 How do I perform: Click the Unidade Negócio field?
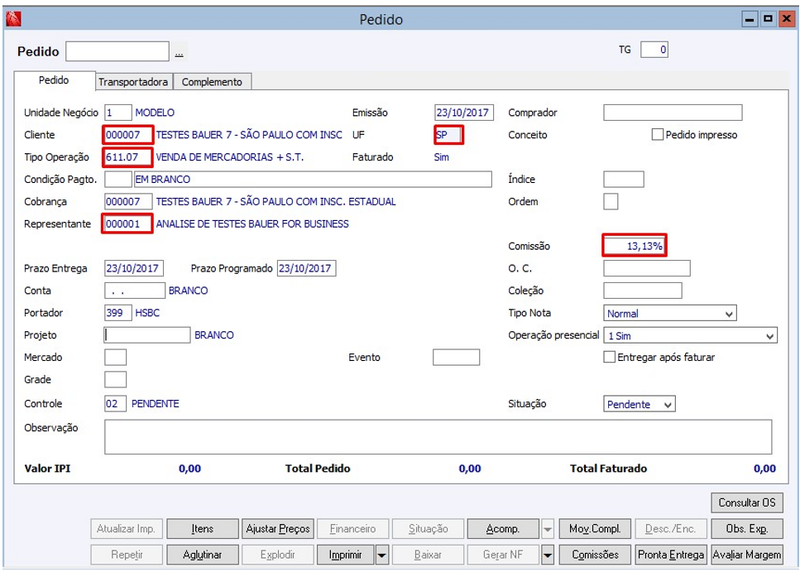click(118, 113)
